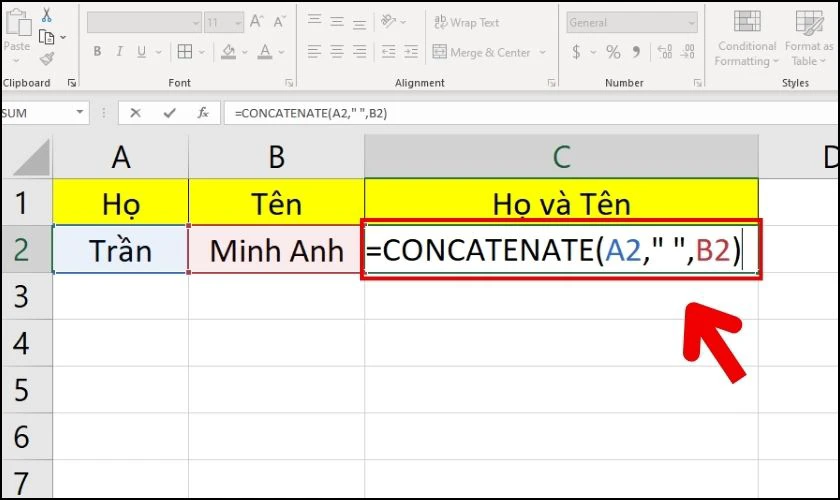Apply the Fill Color bucket
840x500 pixels.
tap(228, 51)
